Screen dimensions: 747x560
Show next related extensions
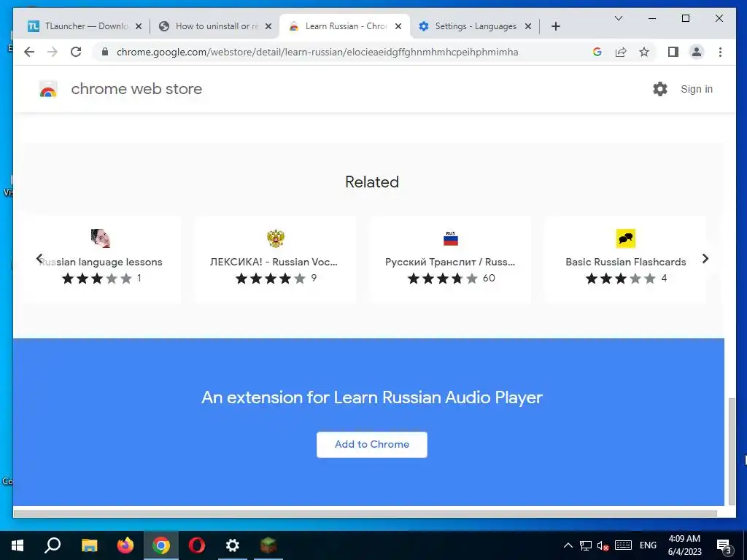(705, 259)
